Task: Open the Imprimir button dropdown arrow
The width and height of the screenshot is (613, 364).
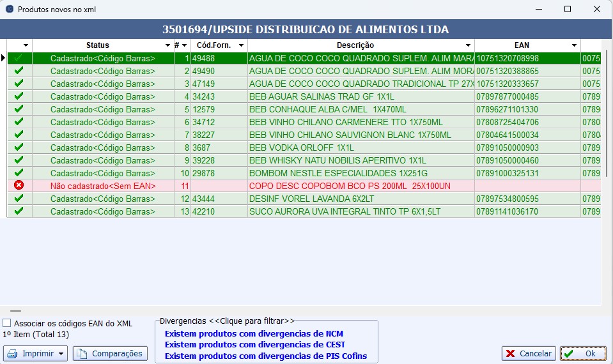Action: click(61, 353)
